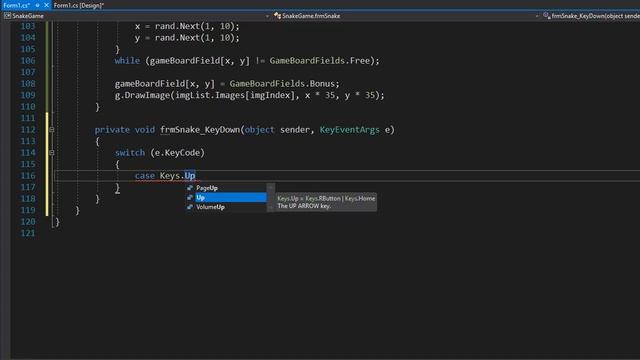Click the enum icon beside the Up suggestion
Image resolution: width=640 pixels, height=360 pixels.
[190, 198]
